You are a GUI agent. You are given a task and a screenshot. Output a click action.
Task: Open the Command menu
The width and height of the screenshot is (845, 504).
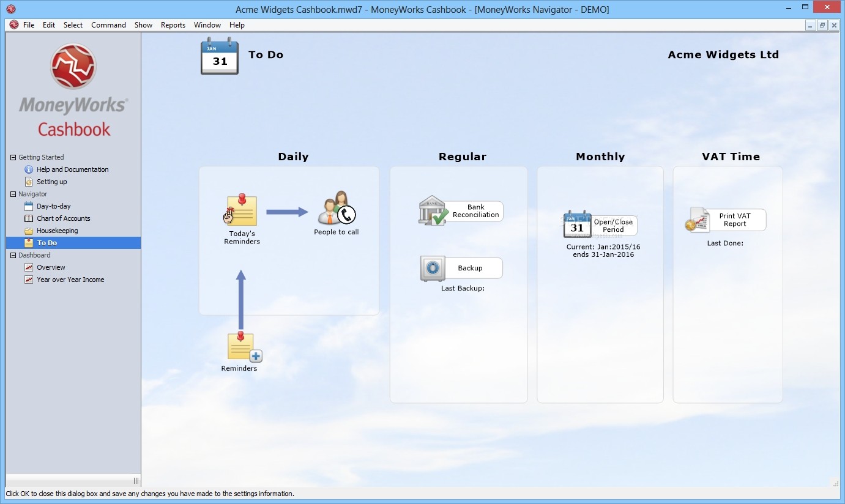pyautogui.click(x=108, y=25)
